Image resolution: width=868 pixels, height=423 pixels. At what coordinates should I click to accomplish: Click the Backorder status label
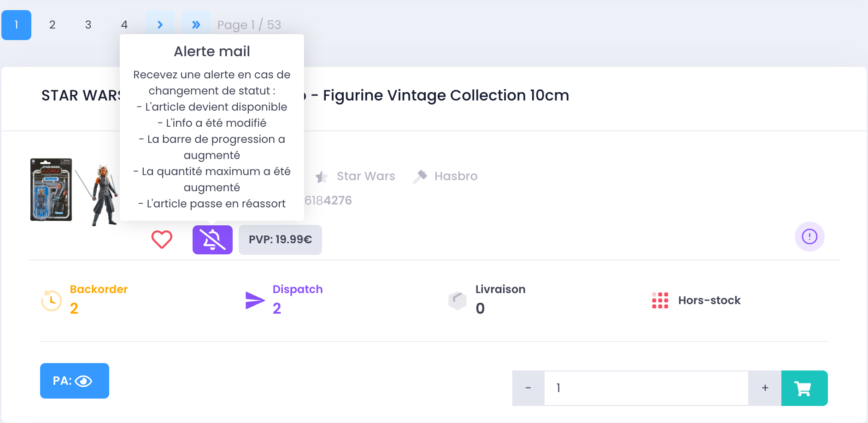99,289
